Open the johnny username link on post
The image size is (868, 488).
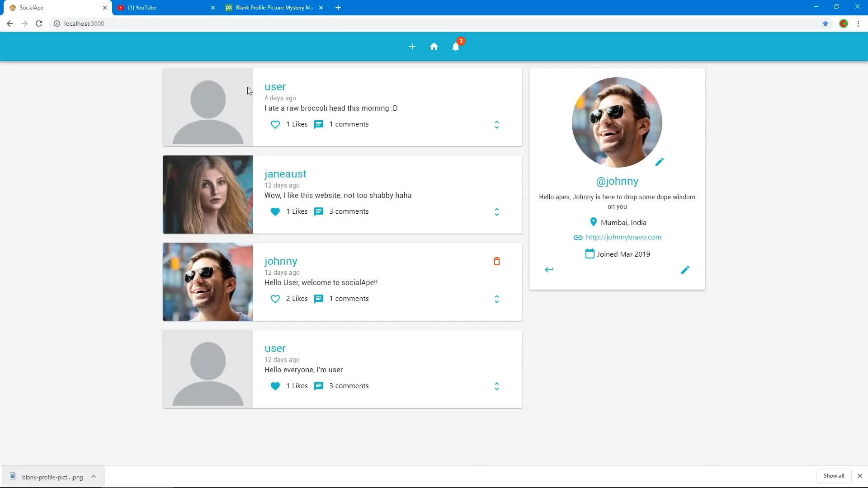click(x=281, y=261)
